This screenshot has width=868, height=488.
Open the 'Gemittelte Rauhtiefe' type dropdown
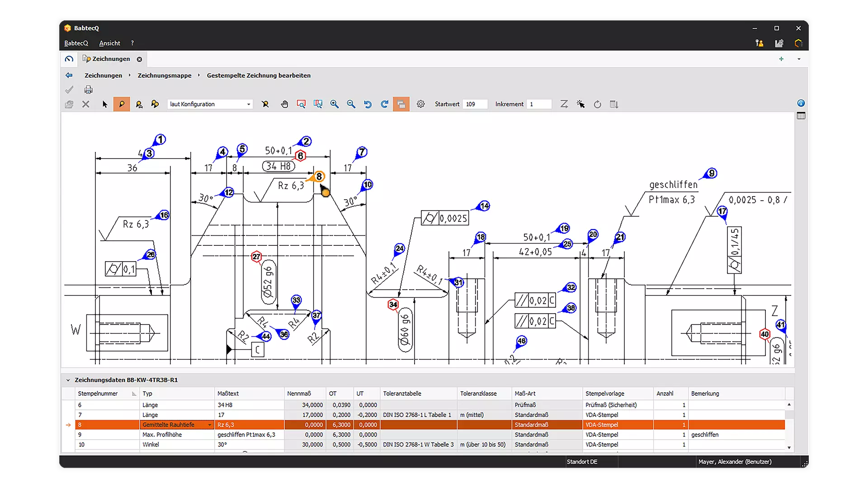(x=210, y=425)
